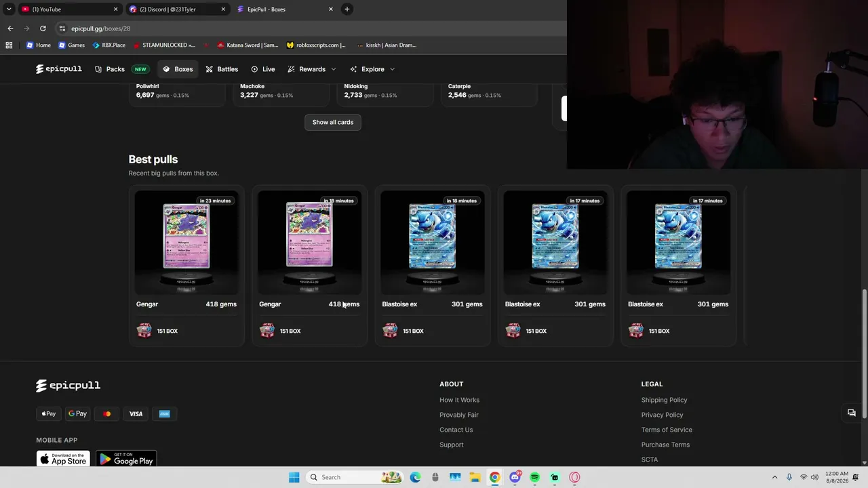Open the Privacy Policy link

point(662,415)
